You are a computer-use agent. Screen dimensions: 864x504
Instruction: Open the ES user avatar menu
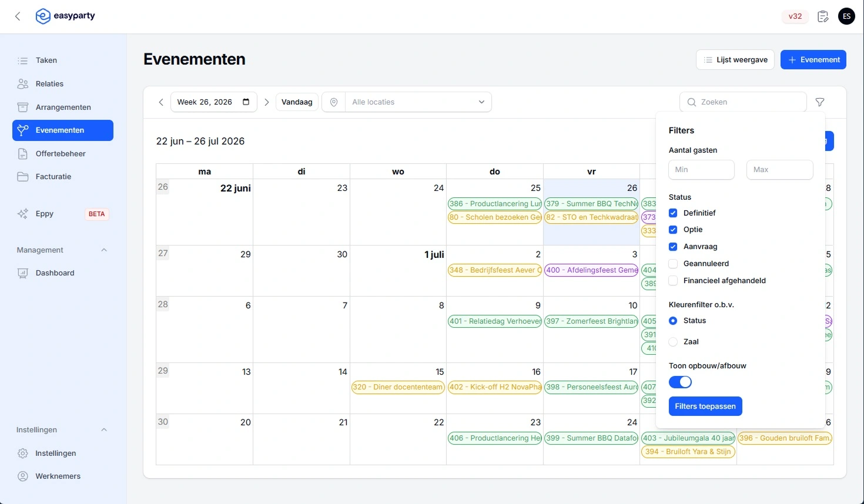point(846,16)
